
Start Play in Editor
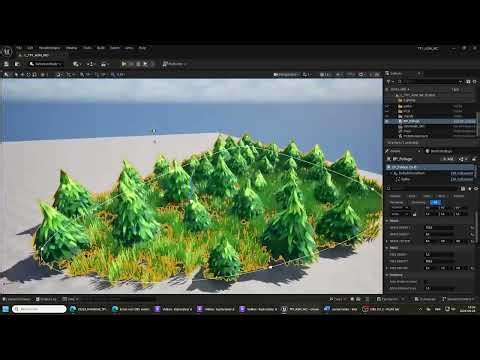pos(124,64)
